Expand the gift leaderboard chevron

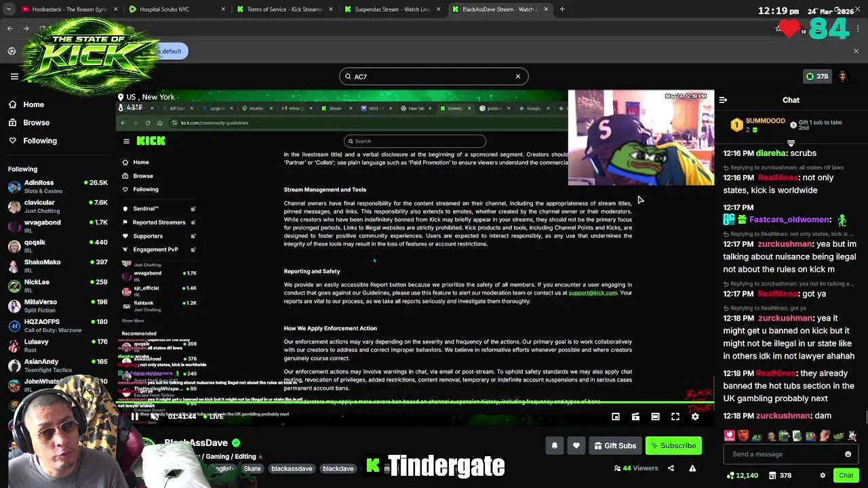pyautogui.click(x=791, y=143)
